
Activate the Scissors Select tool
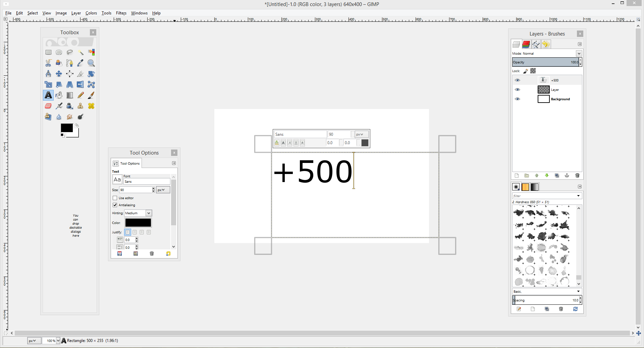click(x=48, y=63)
